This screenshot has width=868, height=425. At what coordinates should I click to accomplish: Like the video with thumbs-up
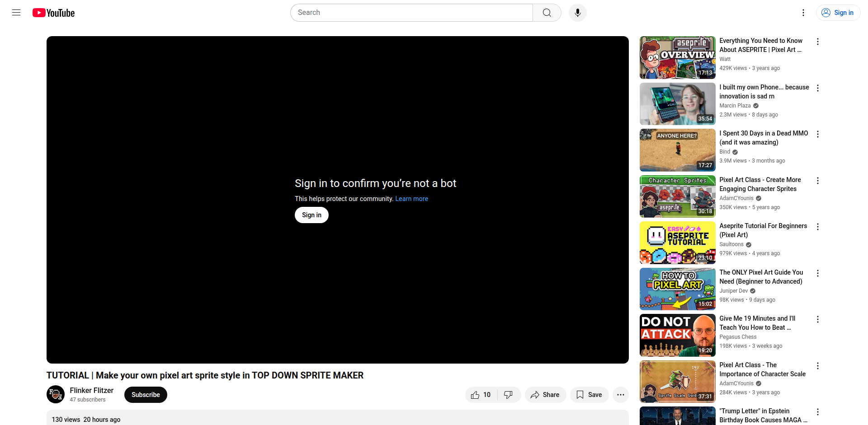pyautogui.click(x=481, y=395)
